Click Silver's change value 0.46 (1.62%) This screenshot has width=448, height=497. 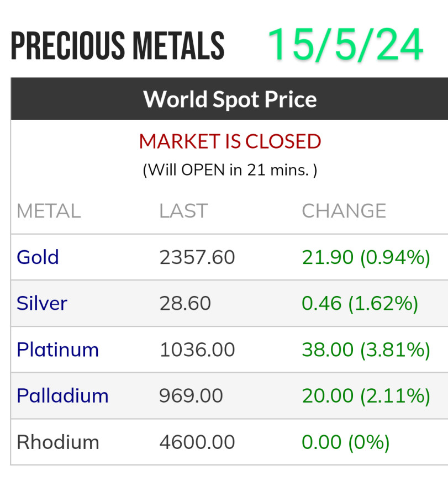coord(360,303)
